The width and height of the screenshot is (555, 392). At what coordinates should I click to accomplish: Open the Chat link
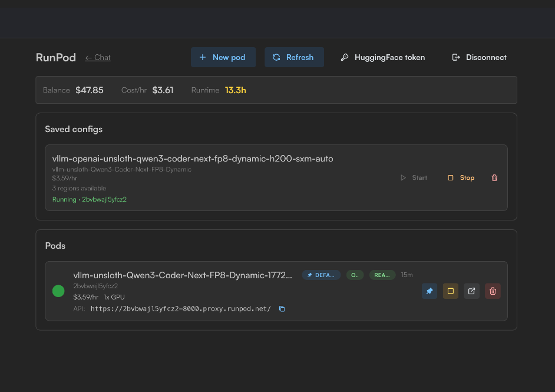97,58
